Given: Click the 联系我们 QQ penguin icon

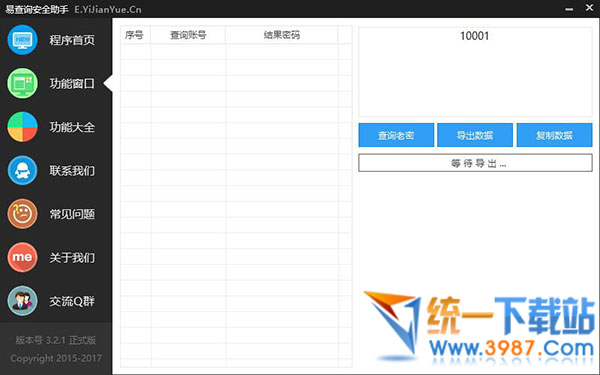Looking at the screenshot, I should tap(22, 170).
